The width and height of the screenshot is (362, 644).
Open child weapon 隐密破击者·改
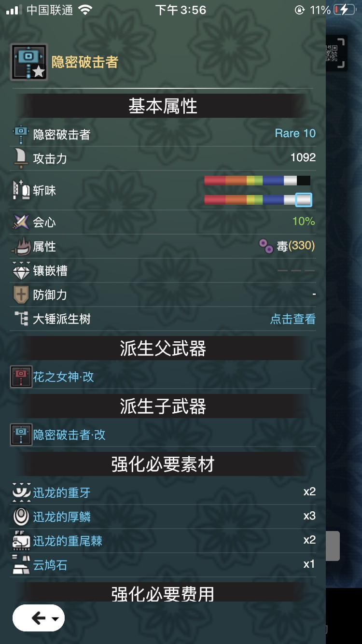coord(69,435)
